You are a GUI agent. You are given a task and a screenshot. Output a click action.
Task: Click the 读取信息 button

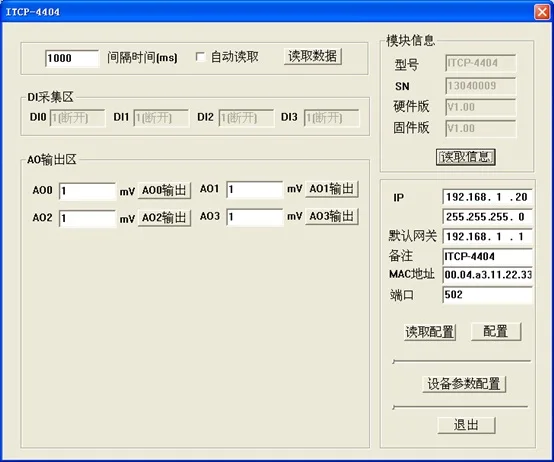coord(466,157)
